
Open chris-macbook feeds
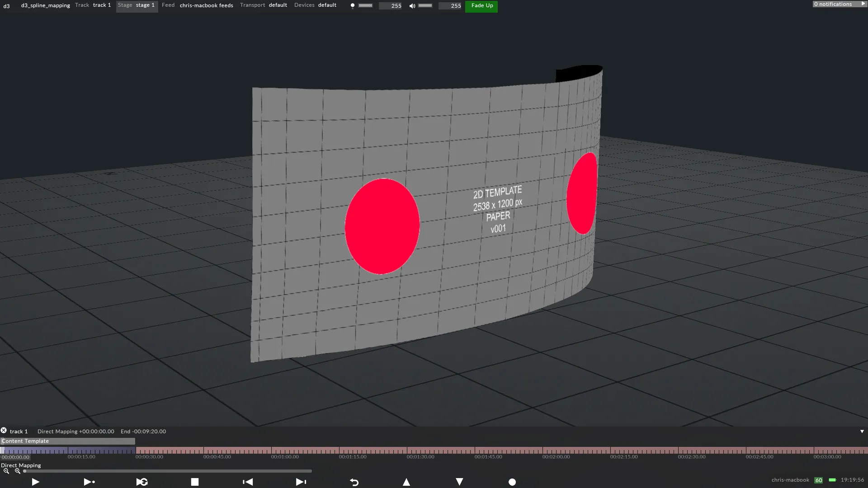(x=206, y=5)
